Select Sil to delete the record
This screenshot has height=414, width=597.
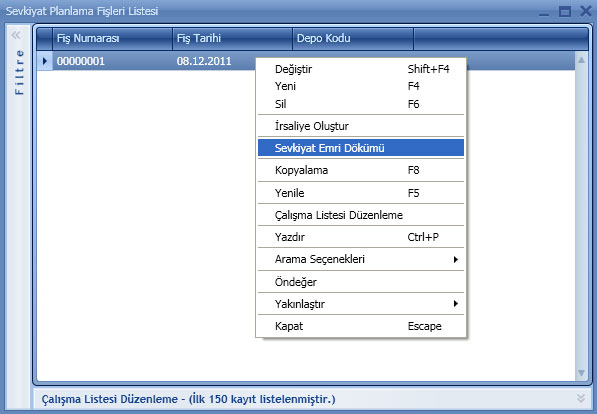pos(361,104)
